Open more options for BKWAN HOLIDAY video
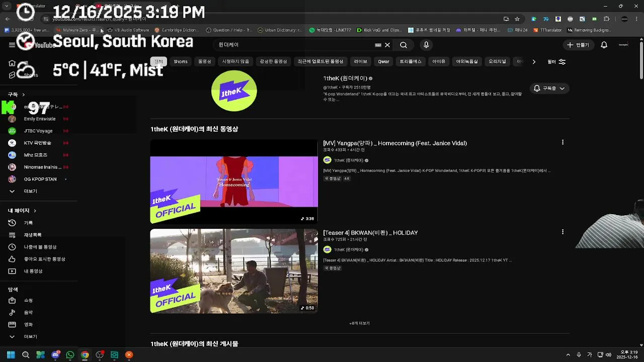This screenshot has width=644, height=362. click(x=562, y=232)
